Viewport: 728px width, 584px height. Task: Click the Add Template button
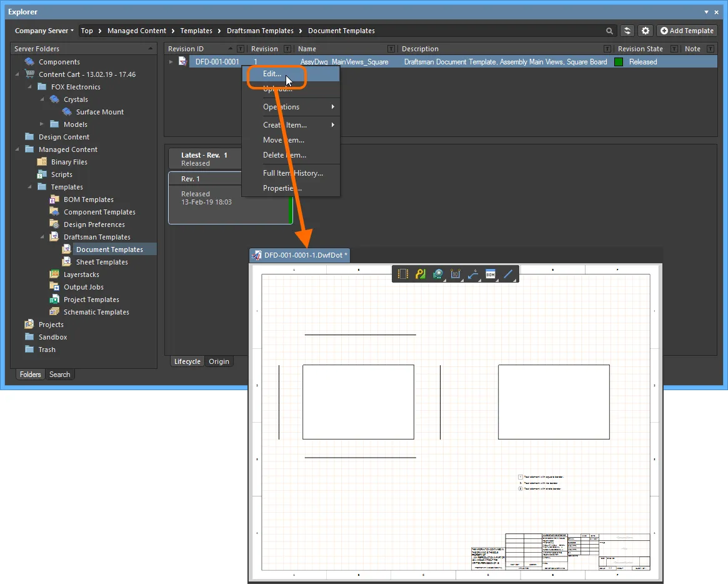(x=687, y=31)
